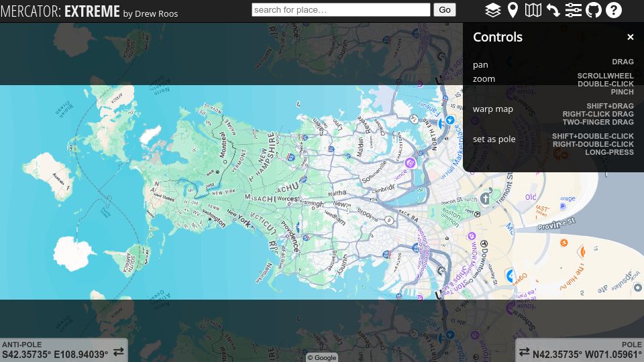Open the folded map icon
644x362 pixels.
click(x=533, y=10)
